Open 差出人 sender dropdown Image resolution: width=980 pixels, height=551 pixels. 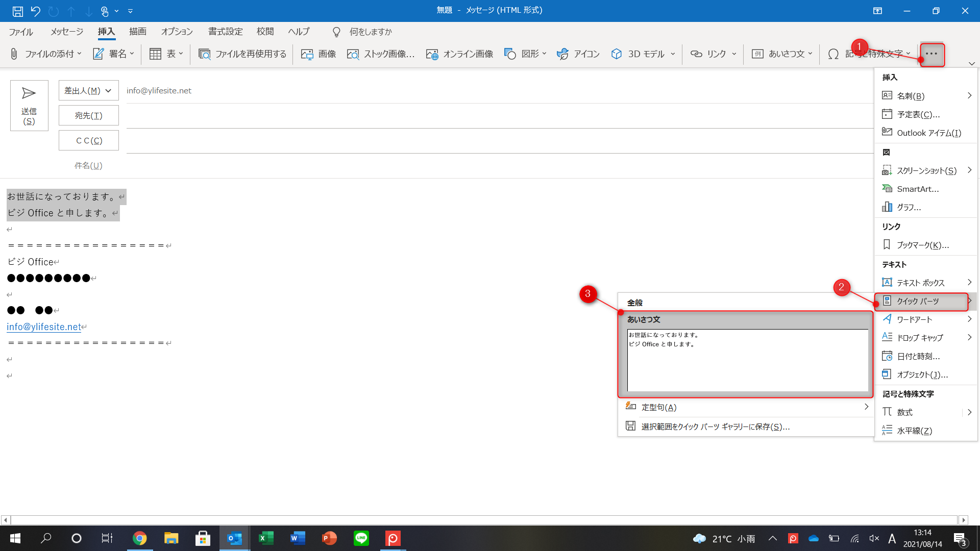coord(88,90)
